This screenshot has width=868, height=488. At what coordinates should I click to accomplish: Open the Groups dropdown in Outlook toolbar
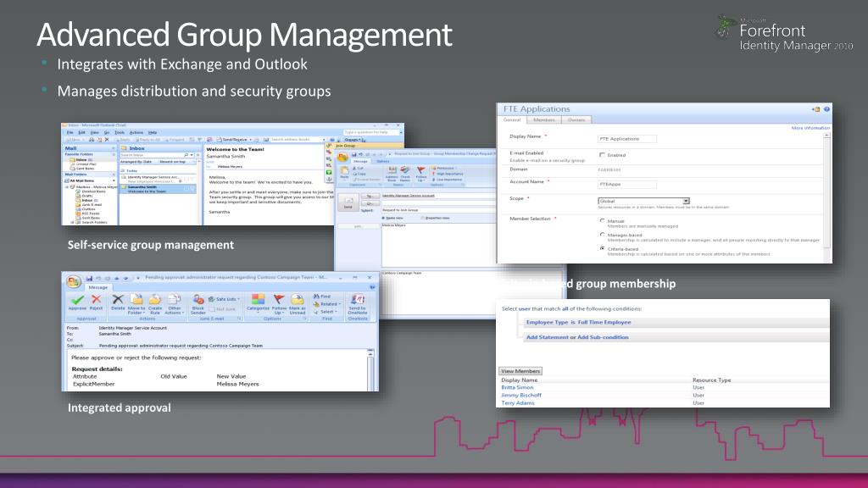353,140
